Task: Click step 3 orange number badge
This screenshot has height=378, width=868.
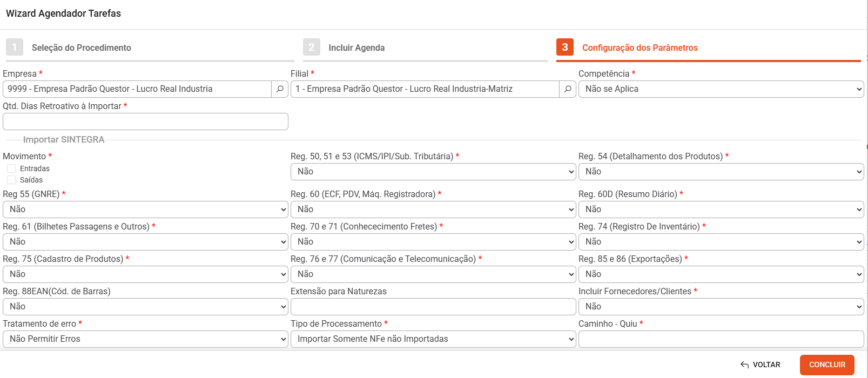Action: [x=565, y=47]
